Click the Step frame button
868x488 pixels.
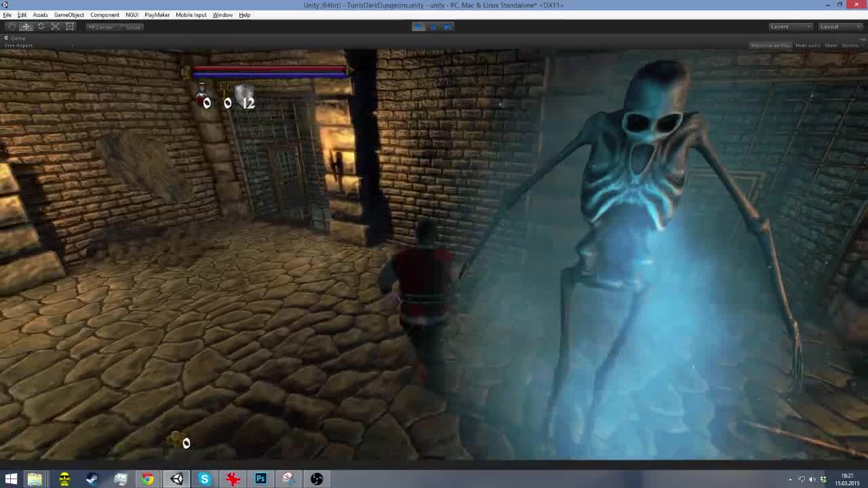448,26
